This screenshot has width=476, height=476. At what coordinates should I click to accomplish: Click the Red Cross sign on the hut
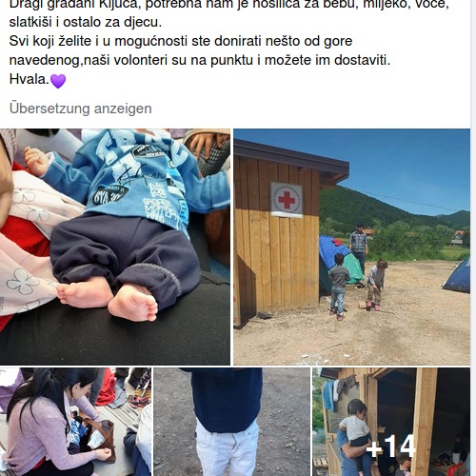[x=287, y=200]
